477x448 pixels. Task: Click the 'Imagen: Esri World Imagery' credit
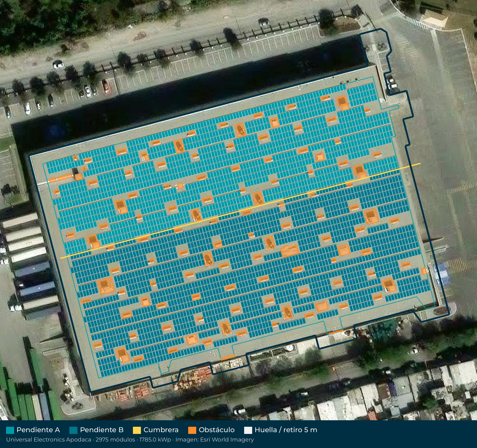tap(214, 440)
